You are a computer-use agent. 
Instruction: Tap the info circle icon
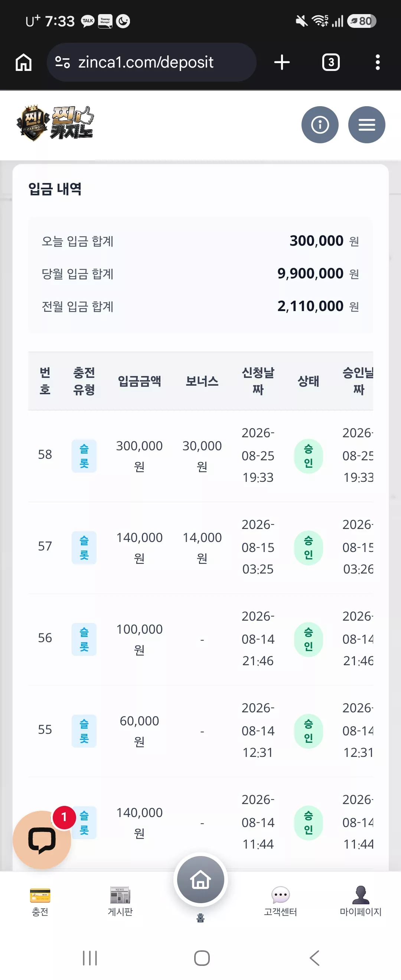coord(320,125)
